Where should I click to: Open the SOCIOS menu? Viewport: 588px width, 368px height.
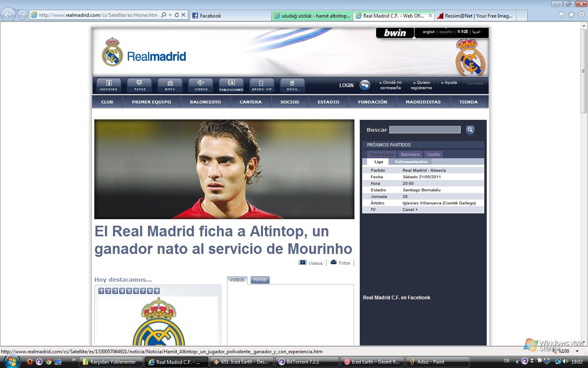(290, 102)
